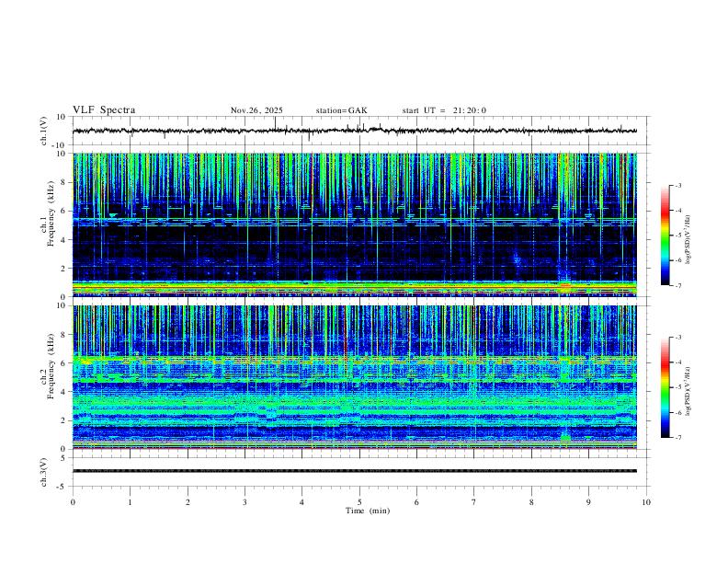The height and width of the screenshot is (563, 728).
Task: Click the ch.3 black signal band
Action: coord(354,471)
